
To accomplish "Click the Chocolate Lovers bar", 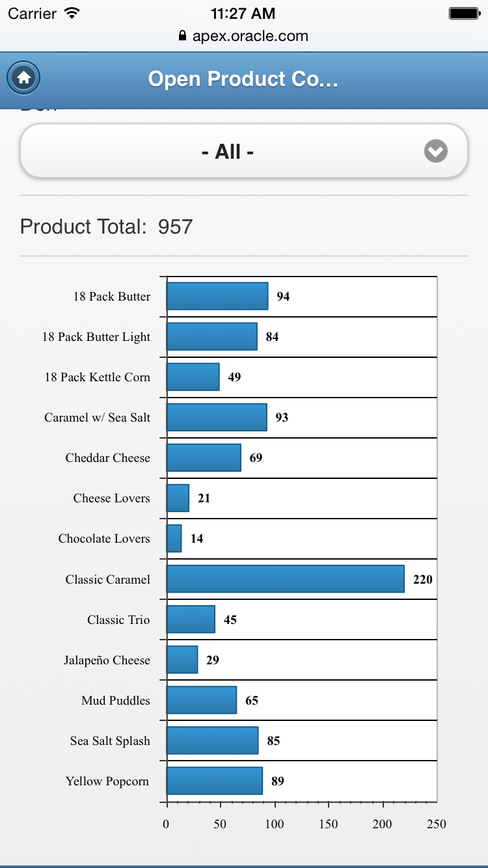I will [x=174, y=539].
